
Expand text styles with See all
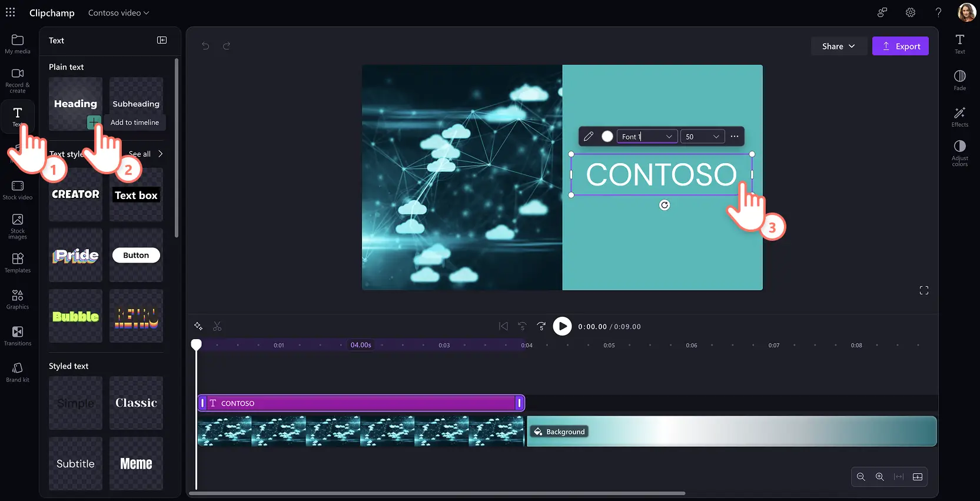[145, 154]
